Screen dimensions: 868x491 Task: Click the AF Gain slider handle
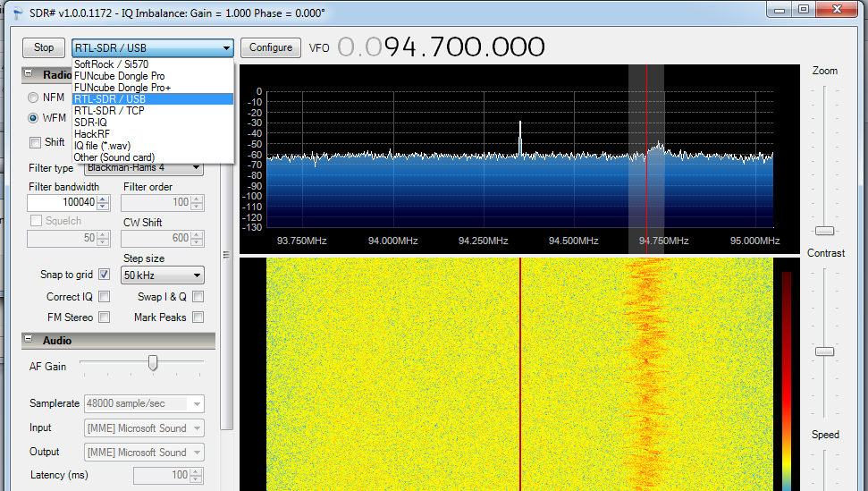click(x=153, y=363)
